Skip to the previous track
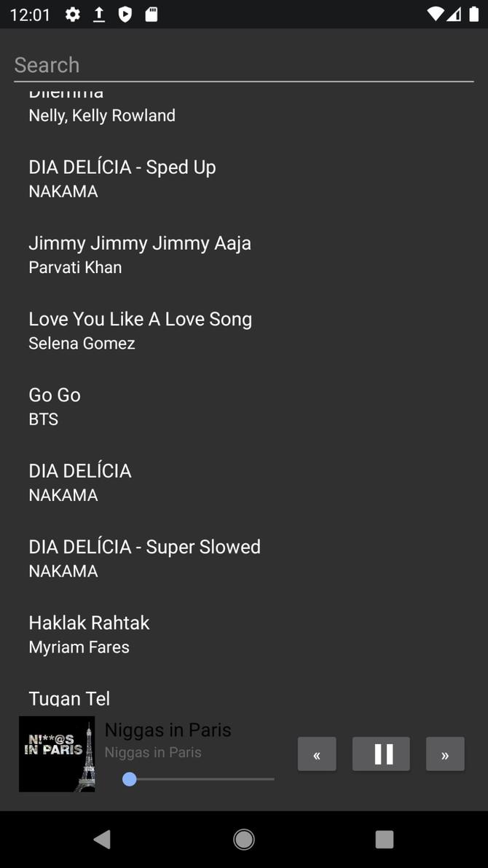 click(317, 754)
